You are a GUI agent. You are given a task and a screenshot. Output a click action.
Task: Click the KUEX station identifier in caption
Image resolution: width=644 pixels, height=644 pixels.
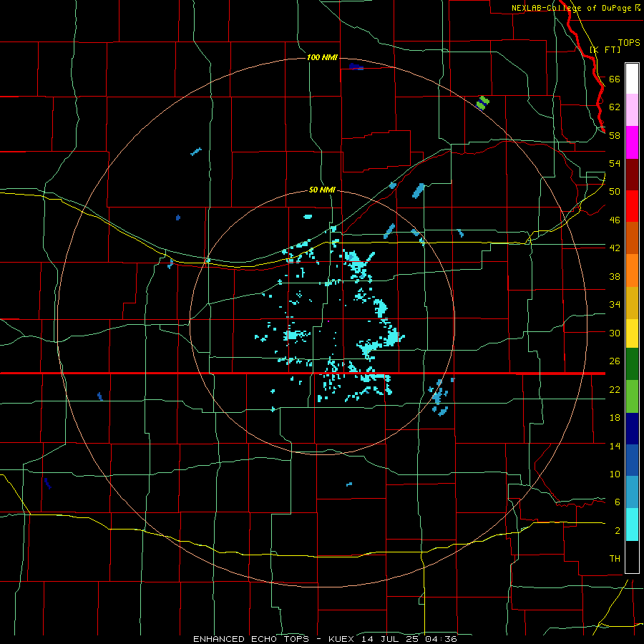pyautogui.click(x=341, y=639)
